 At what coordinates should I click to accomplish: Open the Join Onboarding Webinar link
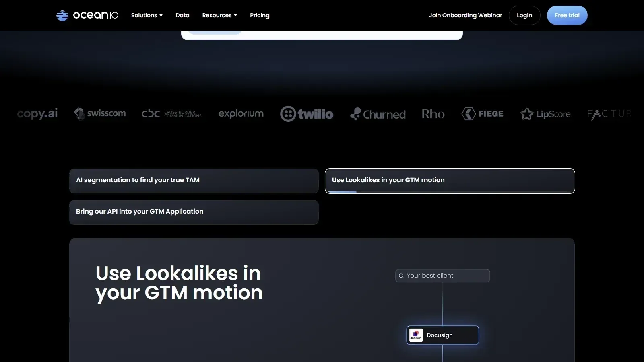(x=465, y=15)
